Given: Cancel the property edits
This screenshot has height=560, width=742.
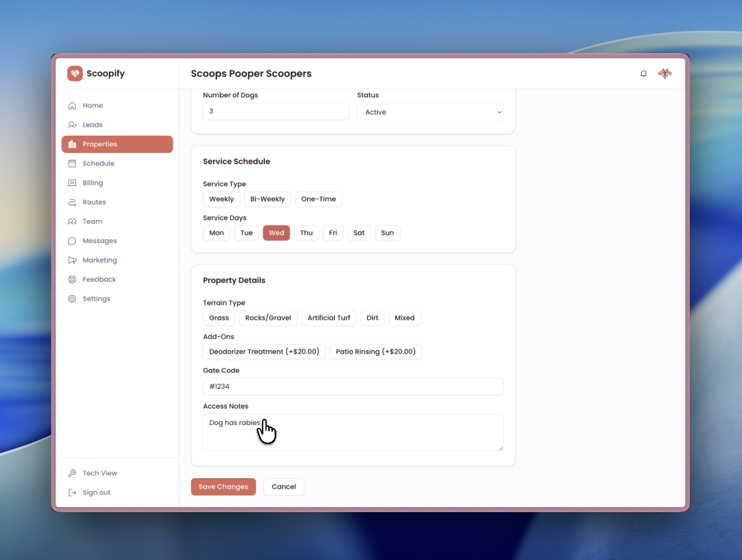Looking at the screenshot, I should pos(284,486).
